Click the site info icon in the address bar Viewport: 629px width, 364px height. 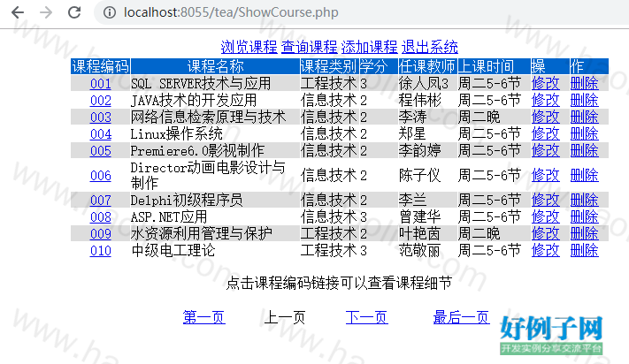tap(110, 12)
